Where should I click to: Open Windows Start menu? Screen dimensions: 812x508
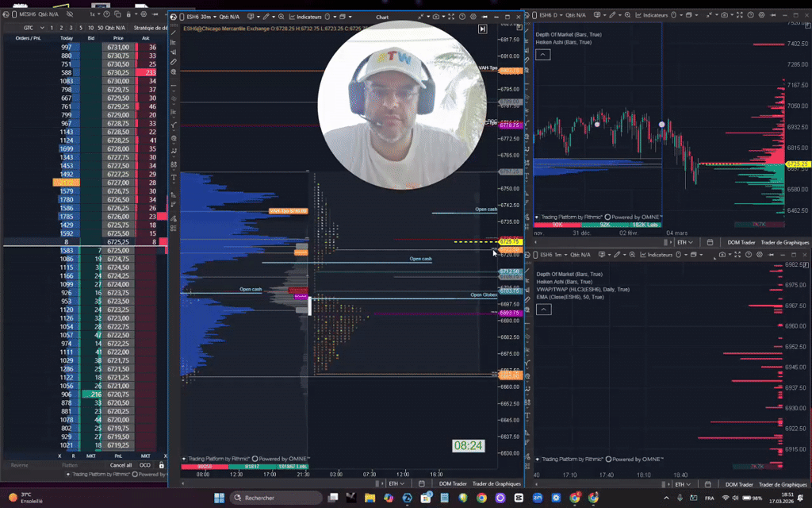pos(219,498)
